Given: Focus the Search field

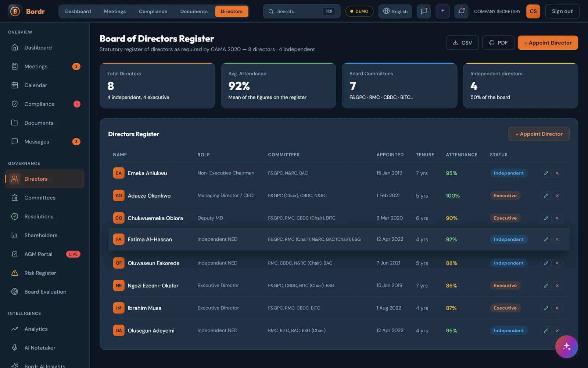Looking at the screenshot, I should 301,11.
